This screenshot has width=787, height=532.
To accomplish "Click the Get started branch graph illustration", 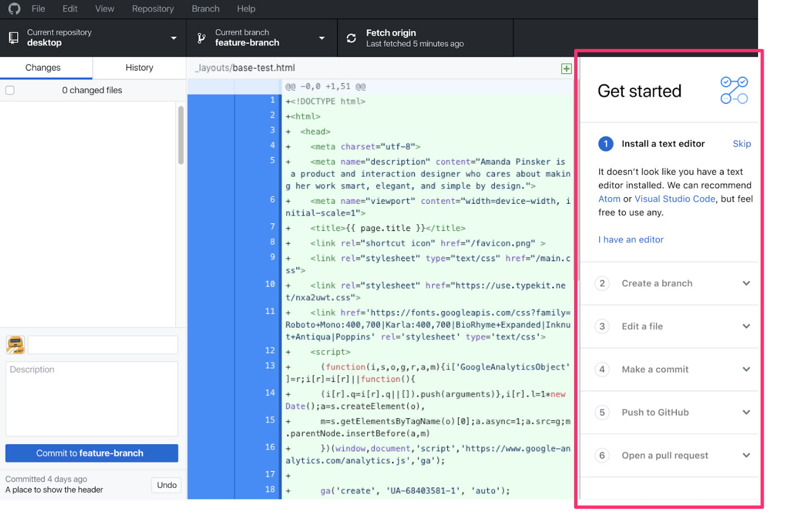I will [x=734, y=89].
